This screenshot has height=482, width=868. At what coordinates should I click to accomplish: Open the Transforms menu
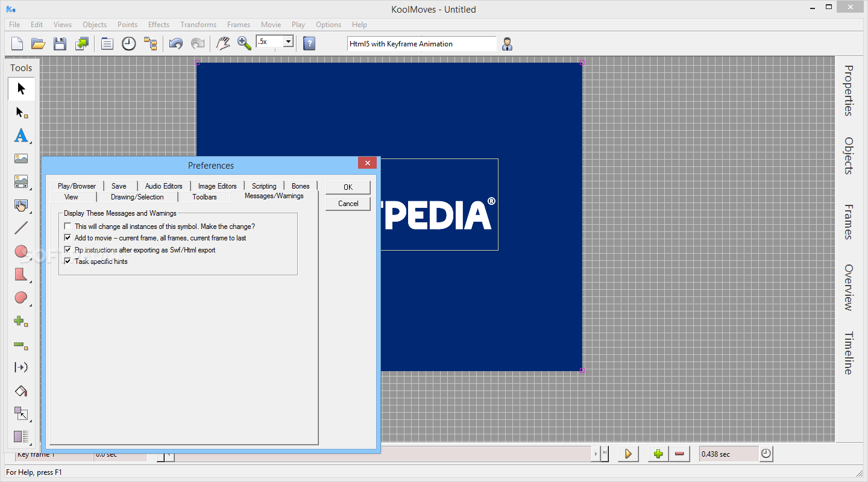(198, 25)
